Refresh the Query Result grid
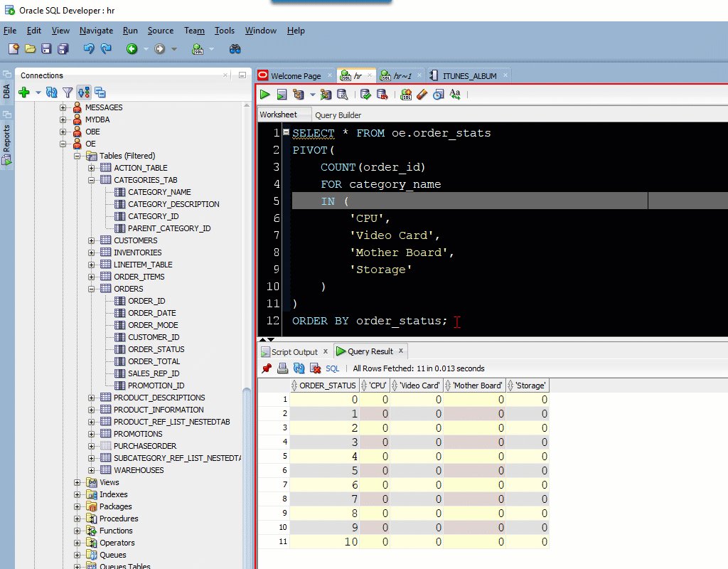Image resolution: width=728 pixels, height=569 pixels. pos(299,368)
